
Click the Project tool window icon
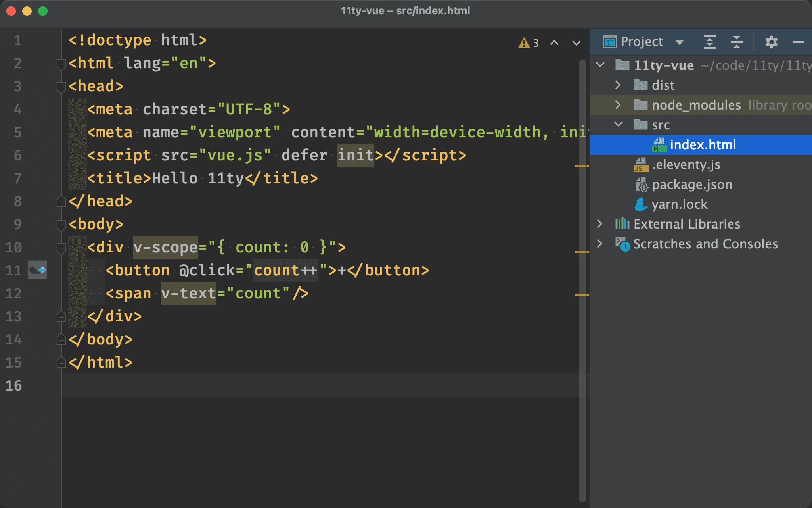coord(609,42)
